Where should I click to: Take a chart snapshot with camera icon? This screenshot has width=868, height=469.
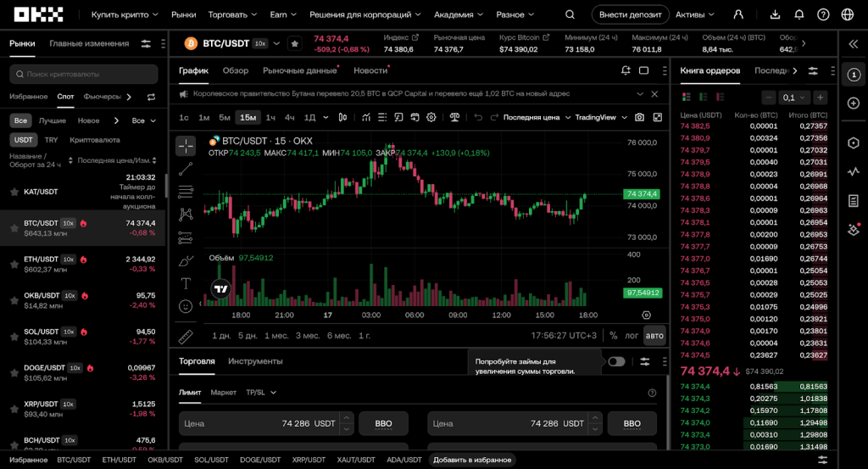(x=639, y=117)
